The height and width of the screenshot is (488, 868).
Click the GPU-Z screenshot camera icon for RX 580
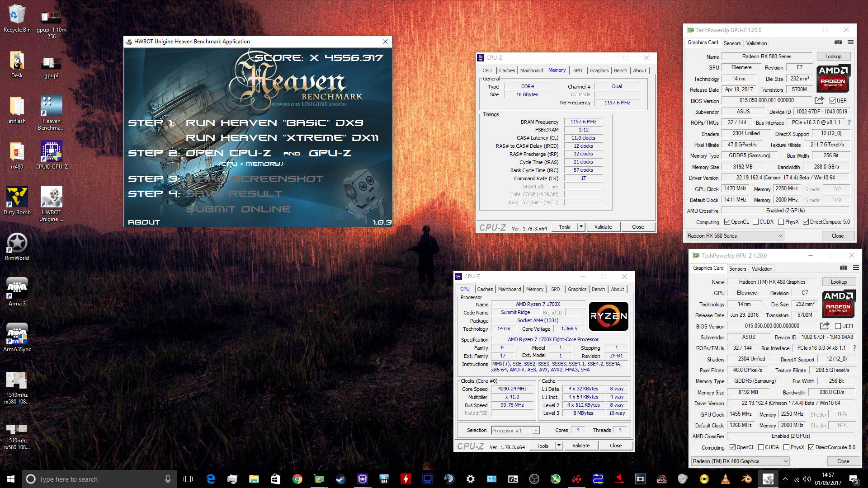838,42
